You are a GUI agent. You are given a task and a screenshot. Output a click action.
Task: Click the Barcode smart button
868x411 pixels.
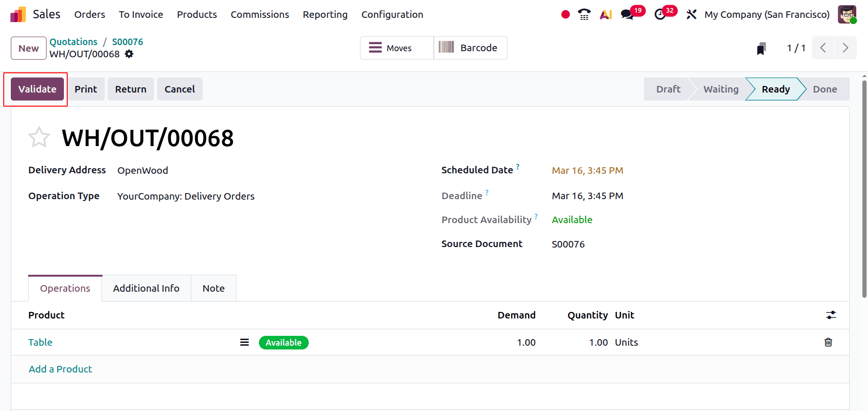470,48
